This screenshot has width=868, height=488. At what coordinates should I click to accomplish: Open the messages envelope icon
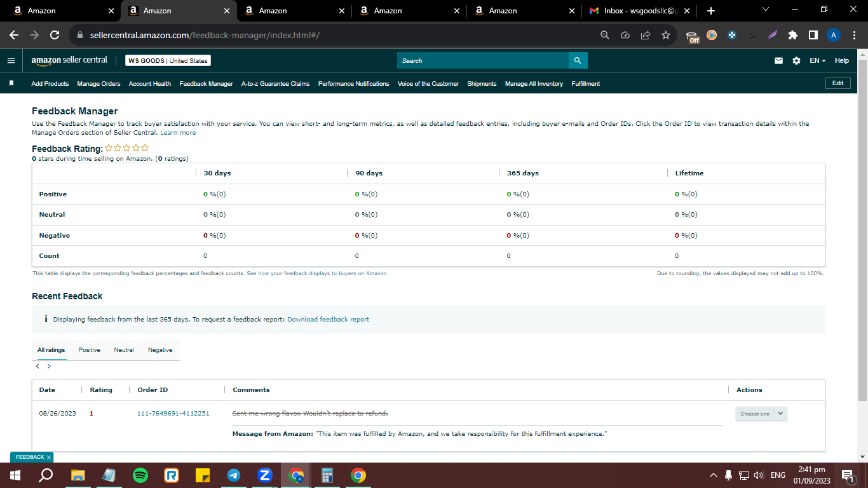tap(778, 61)
